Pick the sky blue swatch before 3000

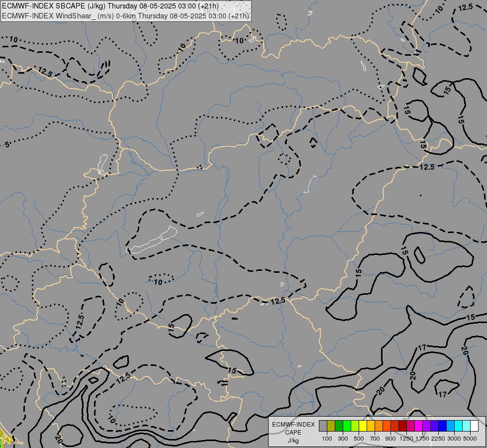451,426
